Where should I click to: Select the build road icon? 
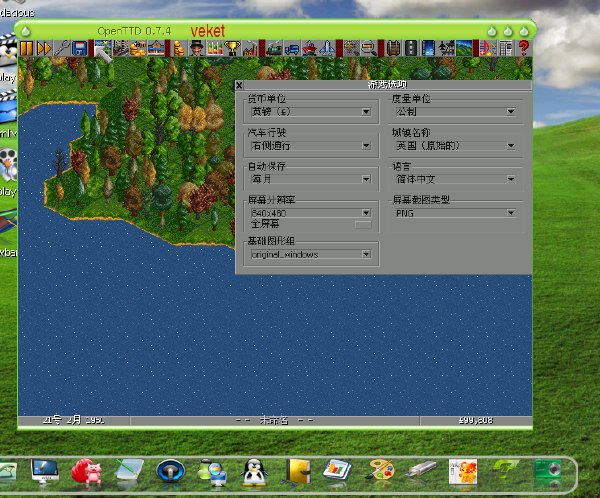[411, 49]
